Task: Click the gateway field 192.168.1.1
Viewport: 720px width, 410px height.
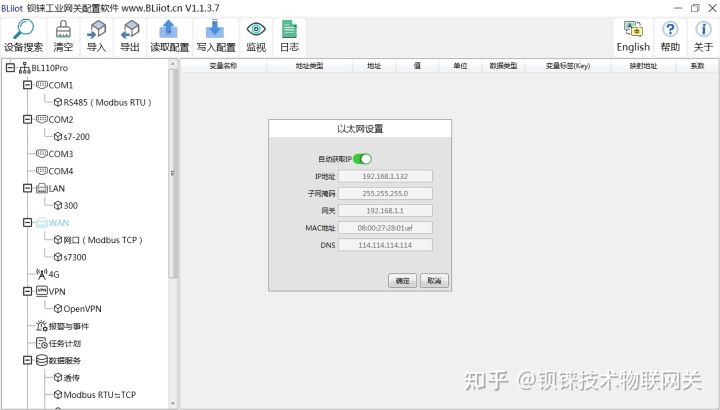Action: [x=385, y=211]
